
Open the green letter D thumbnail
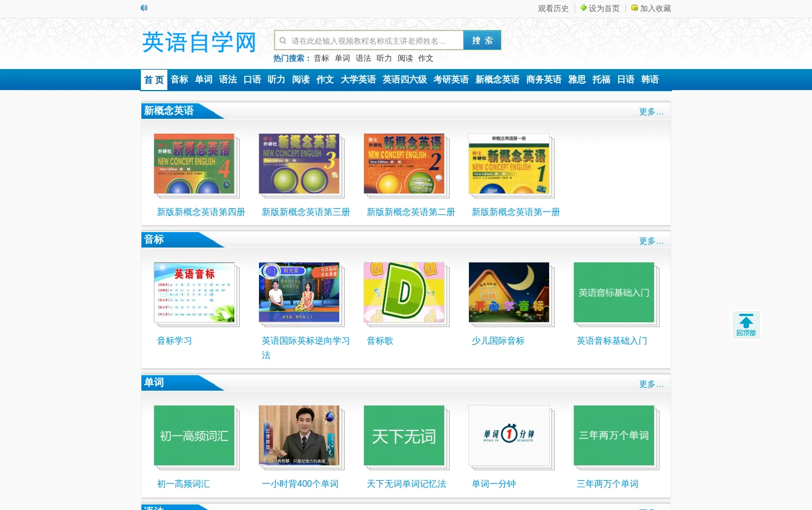(x=404, y=292)
